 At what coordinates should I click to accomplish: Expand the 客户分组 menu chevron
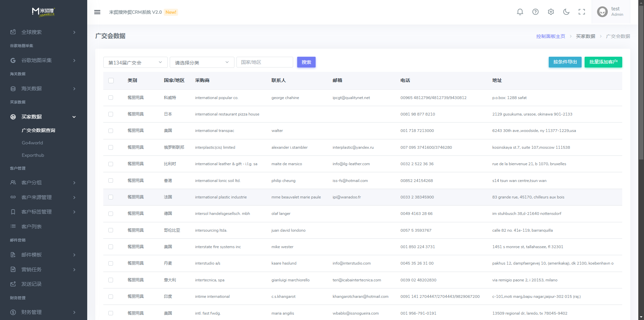coord(74,183)
